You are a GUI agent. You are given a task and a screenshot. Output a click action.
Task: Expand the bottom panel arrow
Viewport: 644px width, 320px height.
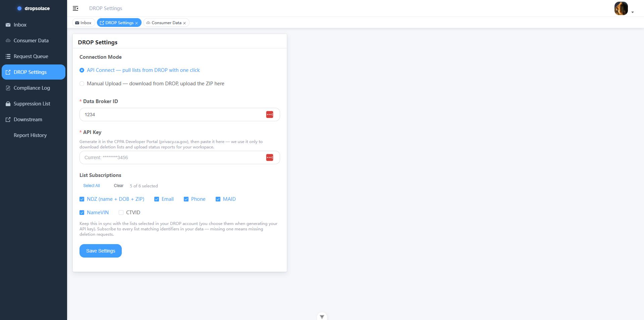(322, 317)
